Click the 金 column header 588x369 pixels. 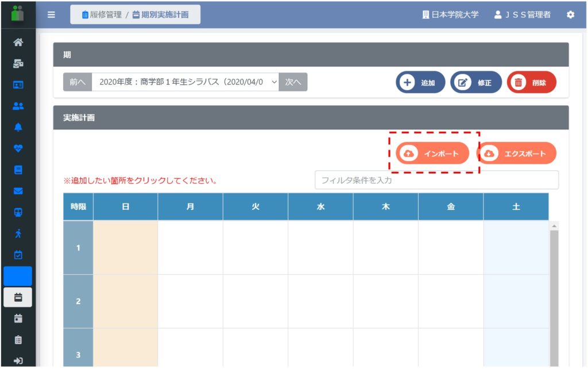(451, 206)
